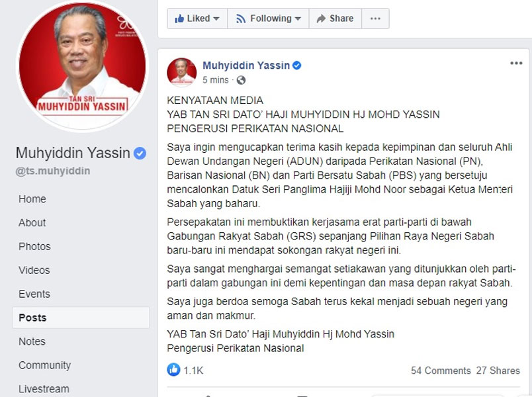Open the Muhyiddin Yassin author name link

pos(246,65)
